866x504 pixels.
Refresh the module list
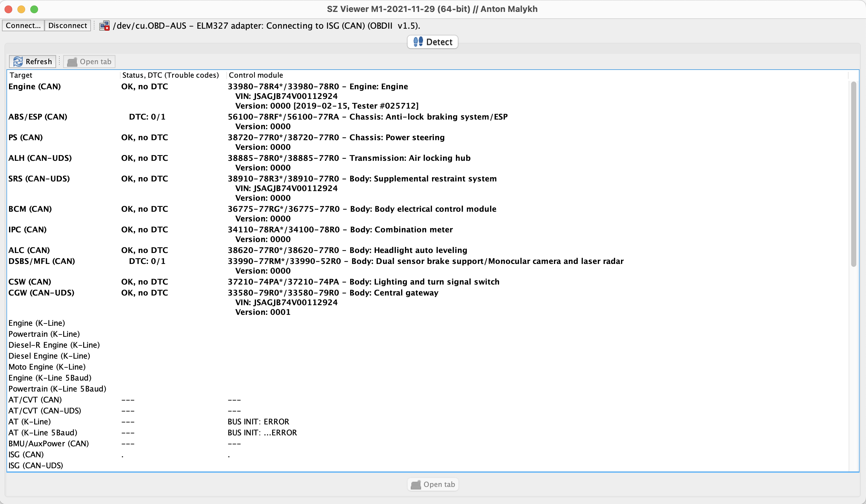pos(32,62)
